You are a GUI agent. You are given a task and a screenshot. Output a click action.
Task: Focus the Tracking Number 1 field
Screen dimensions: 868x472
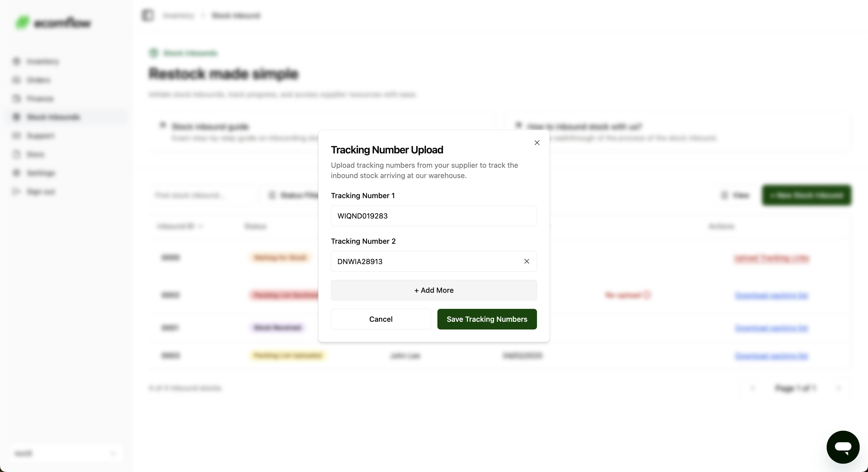433,216
